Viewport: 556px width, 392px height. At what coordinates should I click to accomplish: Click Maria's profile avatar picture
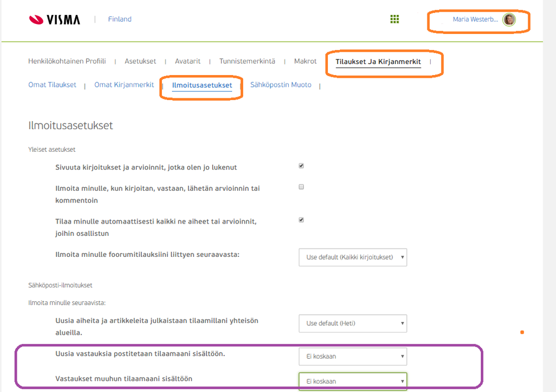coord(509,20)
